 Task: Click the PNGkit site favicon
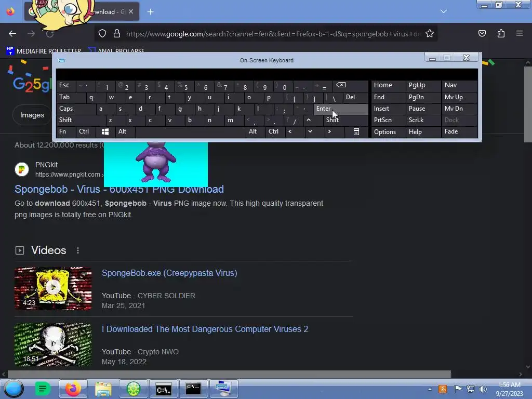[x=22, y=169]
